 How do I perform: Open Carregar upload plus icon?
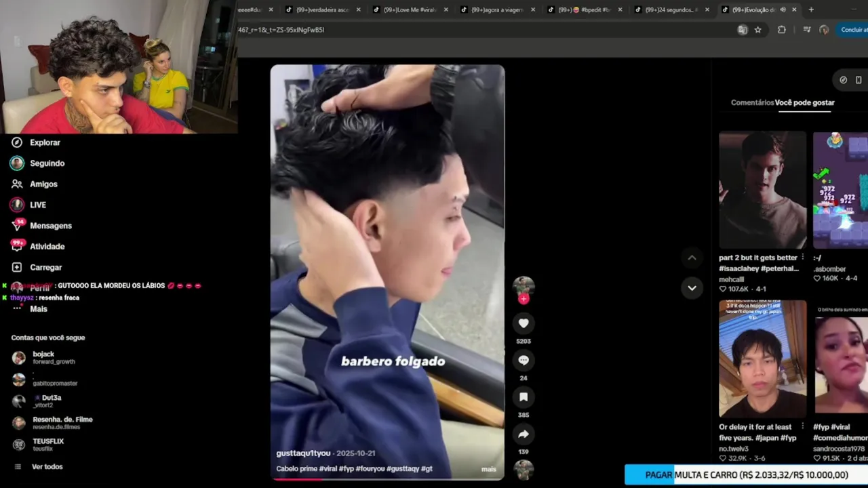click(x=17, y=267)
